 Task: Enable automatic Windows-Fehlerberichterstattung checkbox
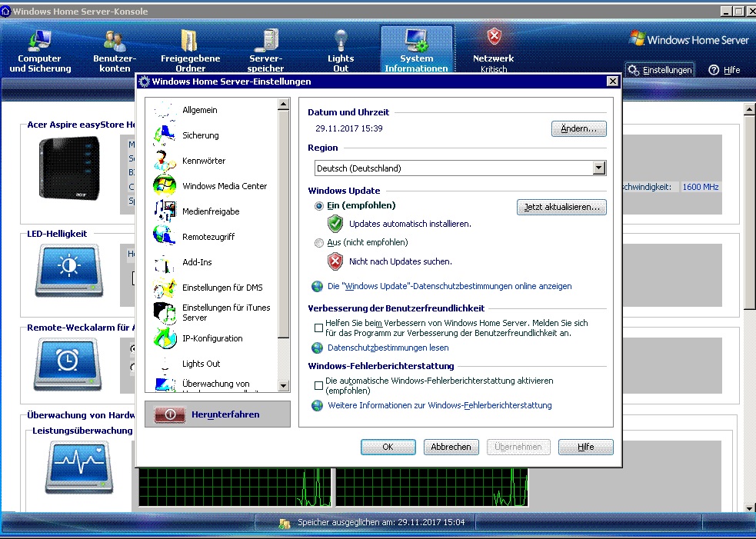coord(318,385)
